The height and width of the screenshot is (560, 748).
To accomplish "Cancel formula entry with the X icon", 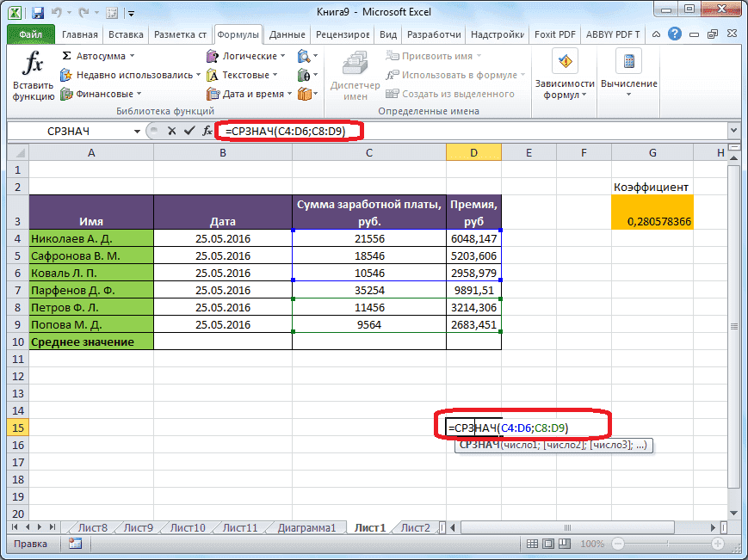I will [174, 132].
